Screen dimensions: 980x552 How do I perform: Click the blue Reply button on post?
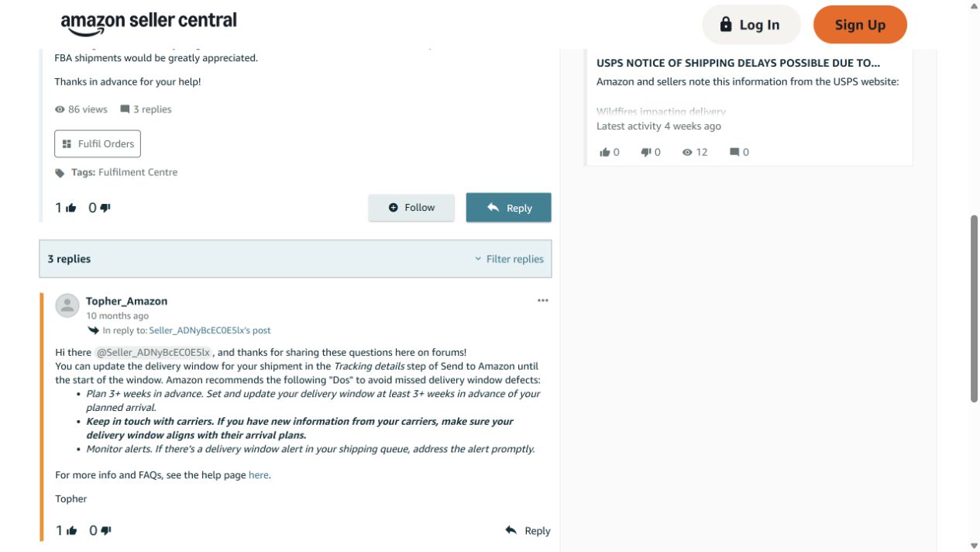coord(508,208)
